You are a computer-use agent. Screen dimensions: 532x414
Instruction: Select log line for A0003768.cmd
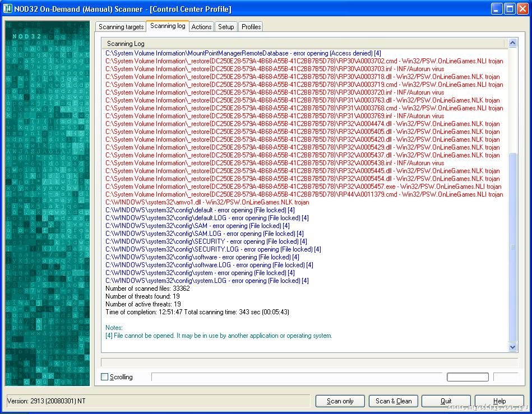(x=304, y=108)
